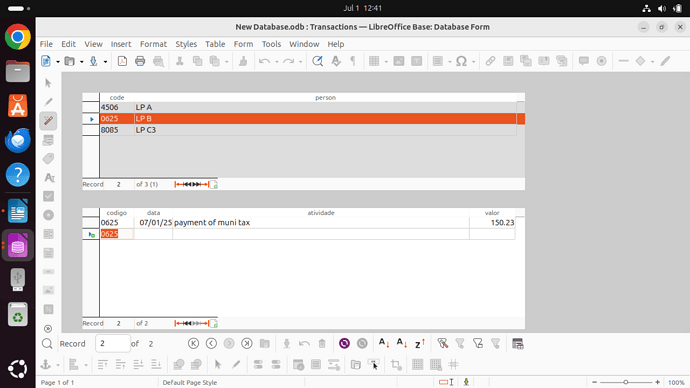Toggle Design Mode in left sidebar

pyautogui.click(x=48, y=121)
